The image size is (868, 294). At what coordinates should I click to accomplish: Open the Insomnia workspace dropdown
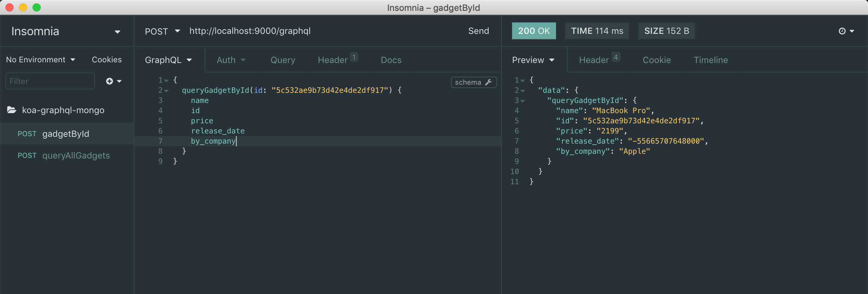click(x=66, y=31)
